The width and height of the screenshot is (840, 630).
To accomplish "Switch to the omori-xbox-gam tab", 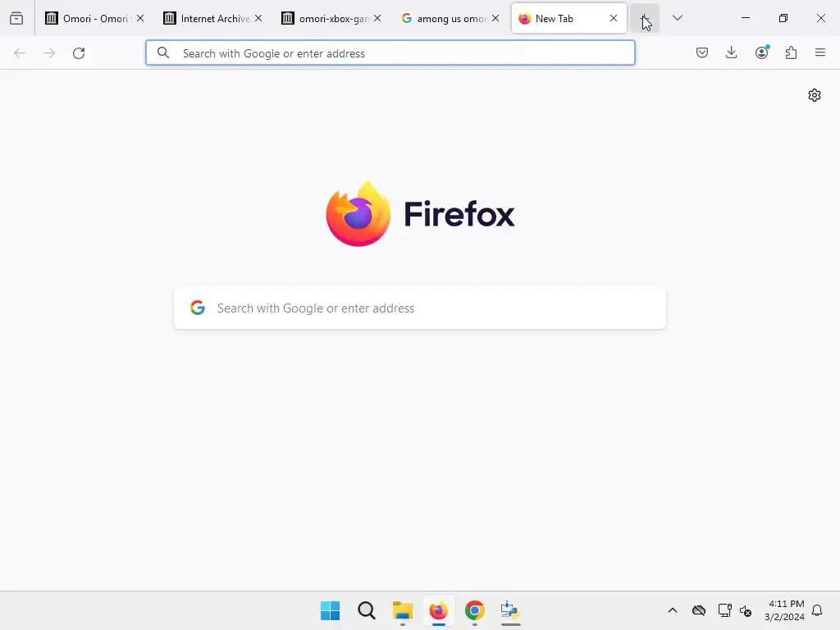I will (331, 18).
